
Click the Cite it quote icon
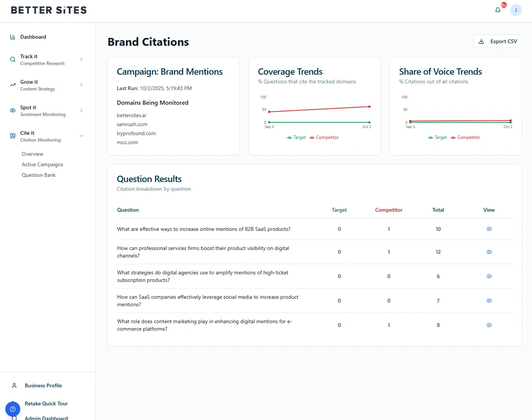click(13, 136)
